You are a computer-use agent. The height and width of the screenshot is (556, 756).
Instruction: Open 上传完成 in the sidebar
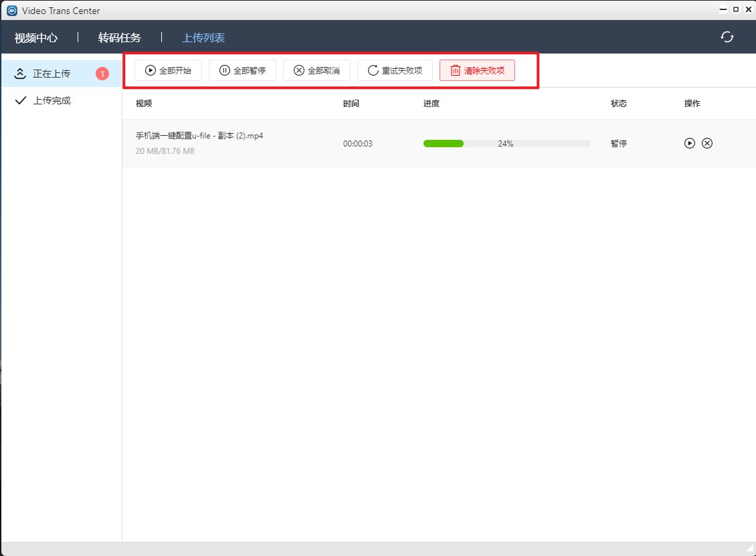pos(52,101)
